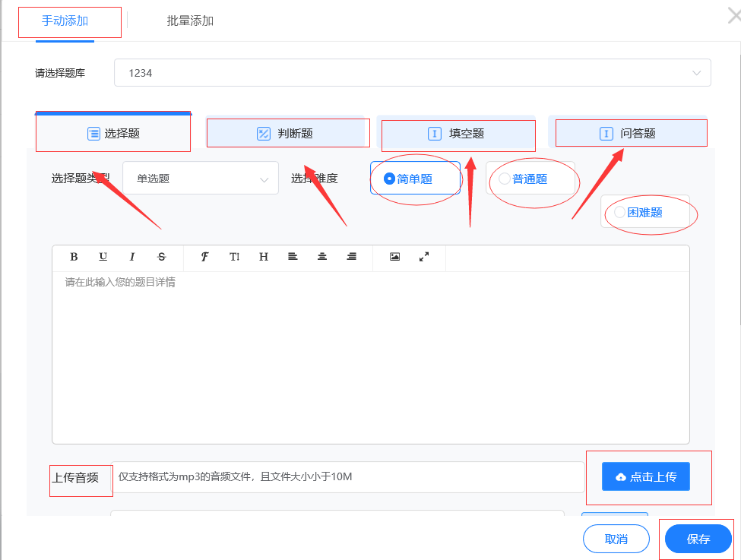Image resolution: width=741 pixels, height=560 pixels.
Task: Expand the 单选题 question type dropdown
Action: [x=201, y=179]
